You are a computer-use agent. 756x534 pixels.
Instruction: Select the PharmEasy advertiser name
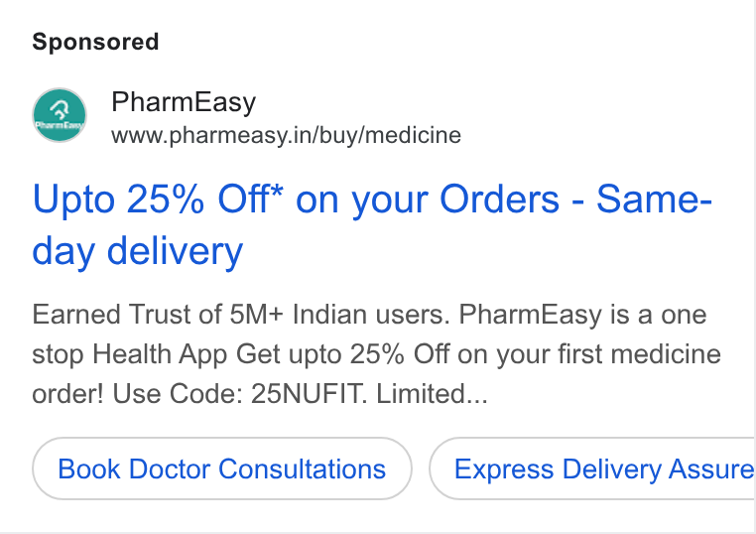184,102
